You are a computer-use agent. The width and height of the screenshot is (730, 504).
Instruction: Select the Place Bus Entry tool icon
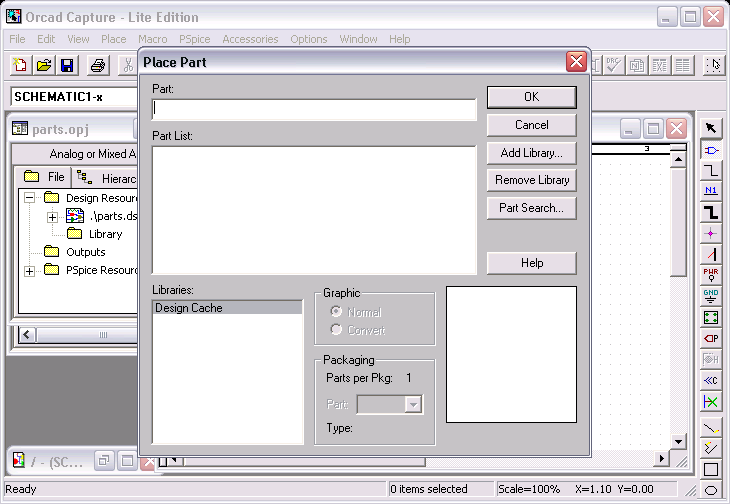pyautogui.click(x=710, y=255)
